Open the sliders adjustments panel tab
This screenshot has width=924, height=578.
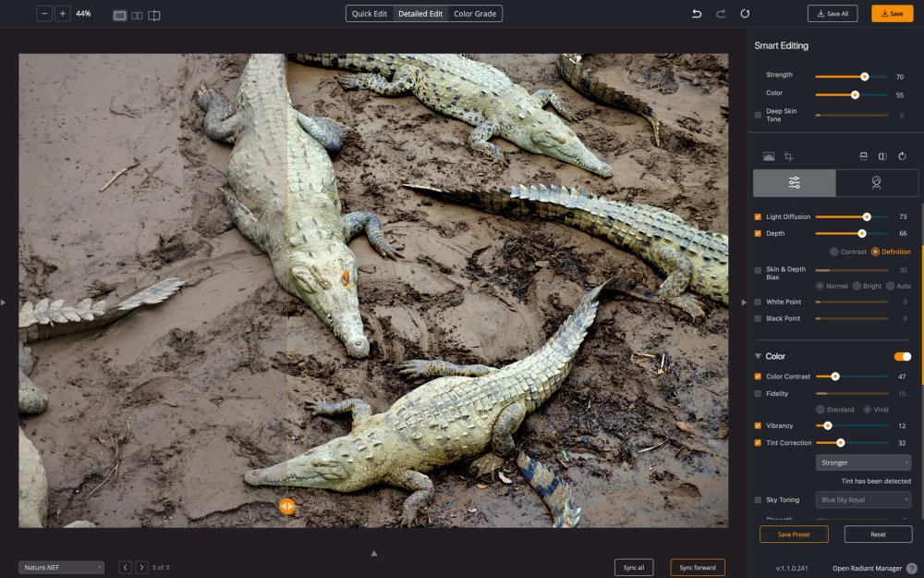[795, 183]
